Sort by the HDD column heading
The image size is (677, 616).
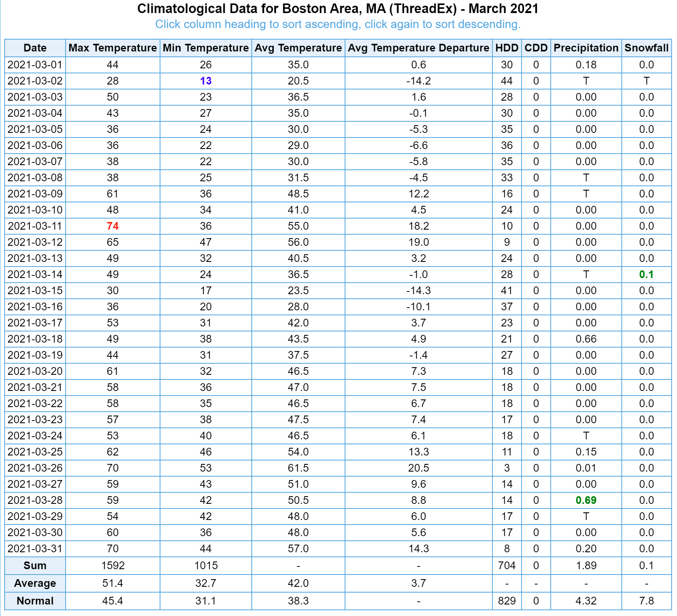[507, 48]
